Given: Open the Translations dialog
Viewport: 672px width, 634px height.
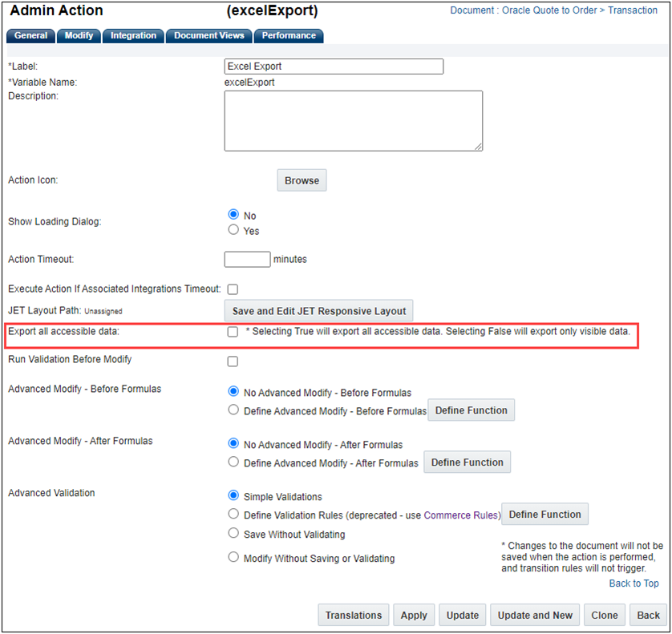Looking at the screenshot, I should coord(353,615).
